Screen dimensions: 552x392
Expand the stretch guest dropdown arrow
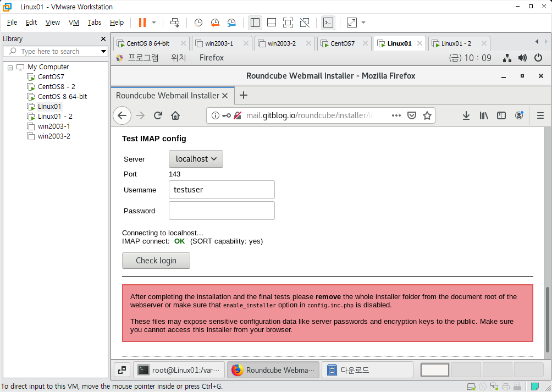tap(363, 23)
